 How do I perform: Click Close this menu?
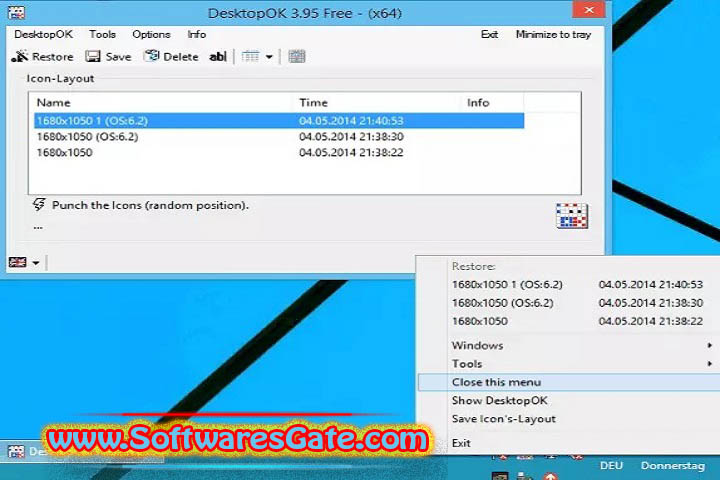[569, 382]
